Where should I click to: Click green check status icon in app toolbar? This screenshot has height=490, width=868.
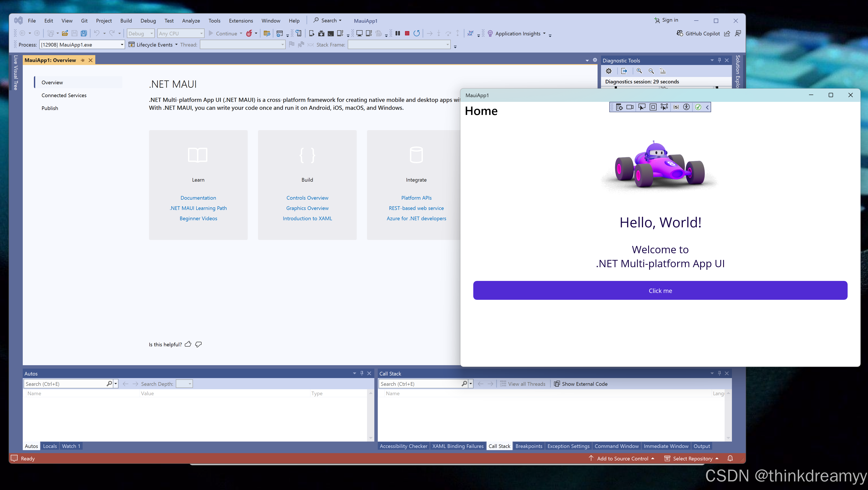coord(698,107)
